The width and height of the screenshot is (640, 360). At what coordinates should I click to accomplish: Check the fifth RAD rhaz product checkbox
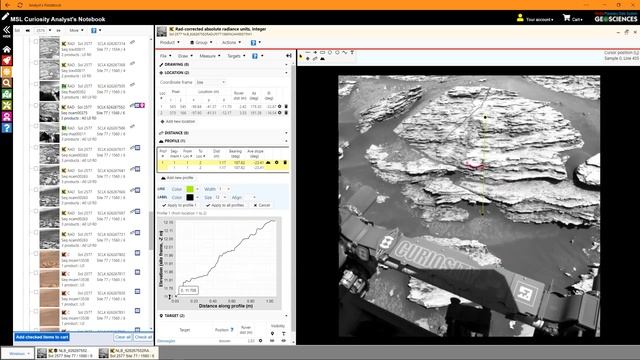(x=36, y=126)
